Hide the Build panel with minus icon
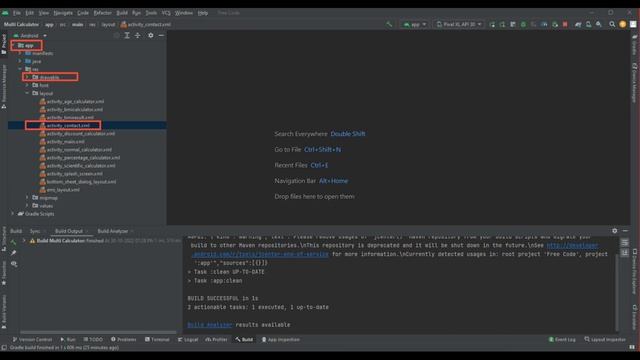The image size is (640, 360). 625,231
